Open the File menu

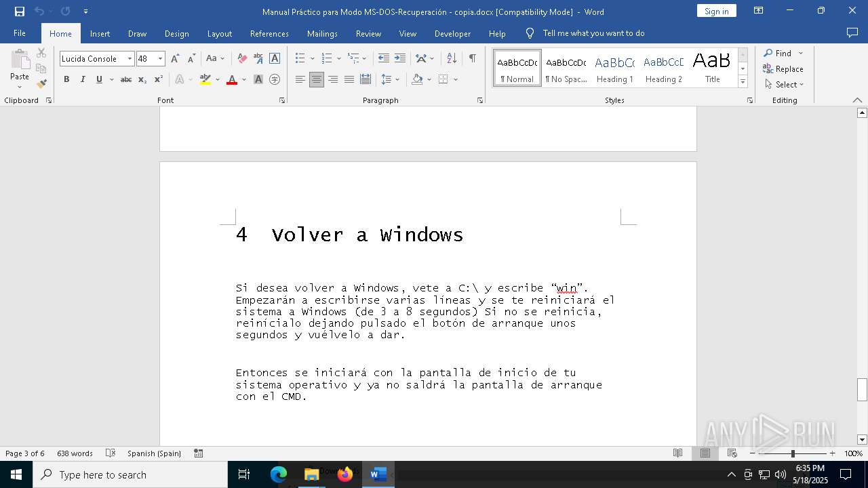(x=20, y=33)
